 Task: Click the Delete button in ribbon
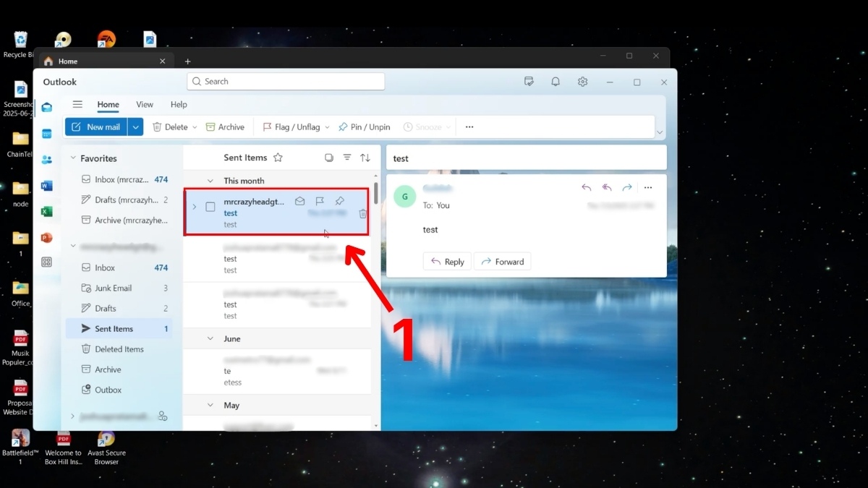[170, 127]
